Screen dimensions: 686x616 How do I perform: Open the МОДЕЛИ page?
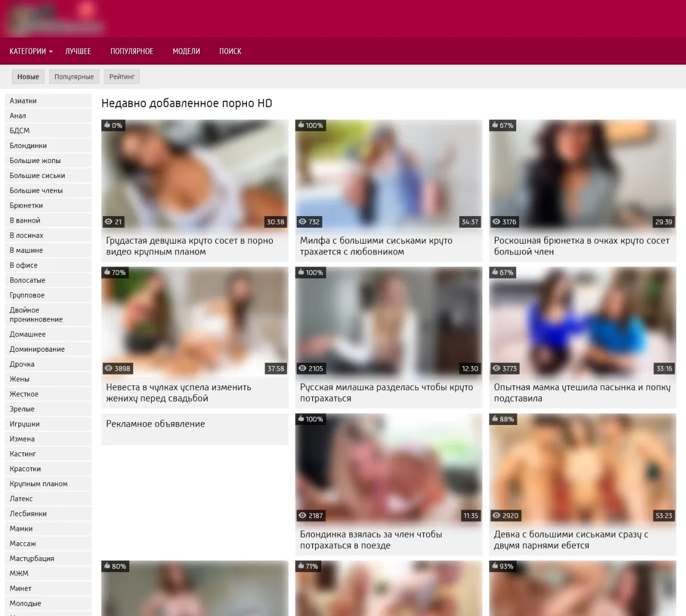[x=186, y=51]
